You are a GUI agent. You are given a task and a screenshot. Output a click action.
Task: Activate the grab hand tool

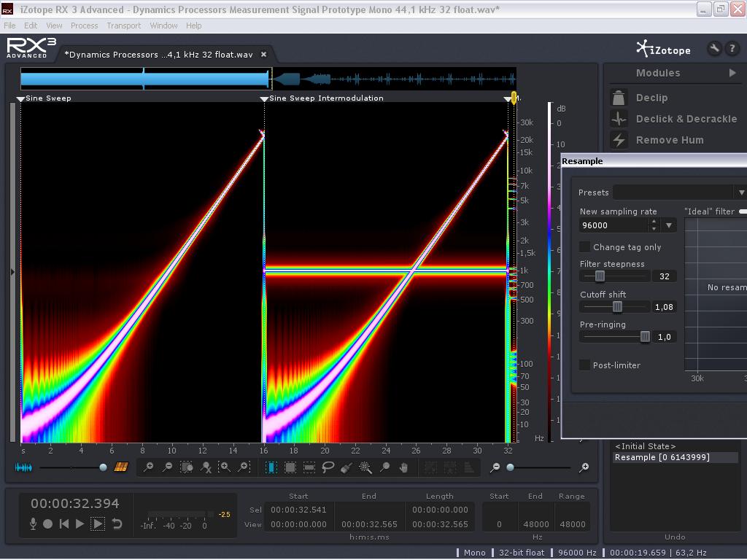[x=403, y=467]
